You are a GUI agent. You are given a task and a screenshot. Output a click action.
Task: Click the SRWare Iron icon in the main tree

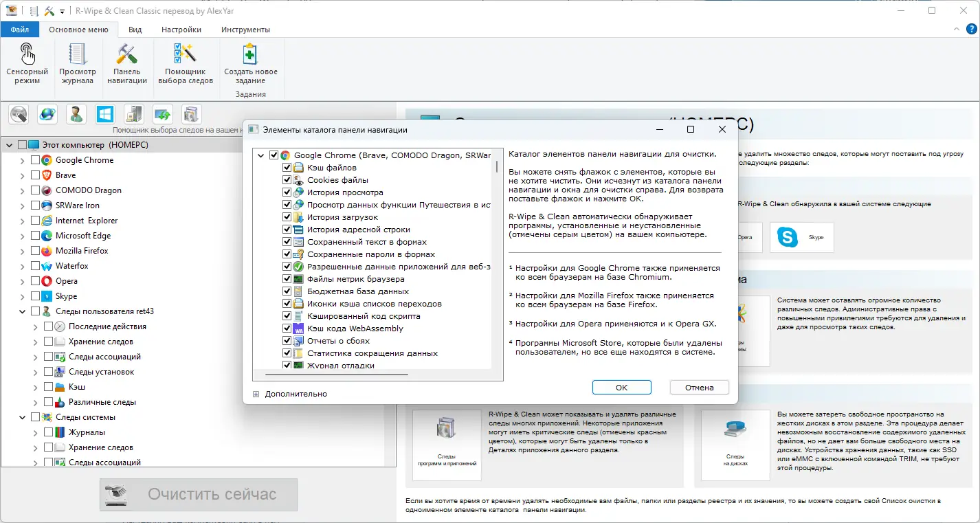[47, 205]
